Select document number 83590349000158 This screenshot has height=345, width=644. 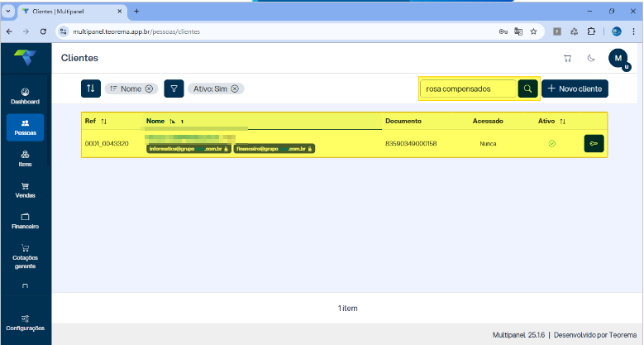(x=411, y=143)
